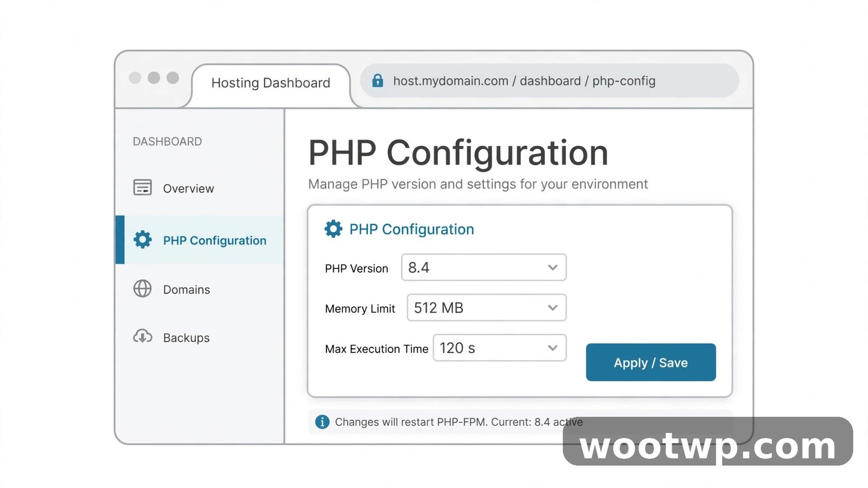Image resolution: width=868 pixels, height=488 pixels.
Task: Select PHP Configuration sidebar item label
Action: [215, 241]
